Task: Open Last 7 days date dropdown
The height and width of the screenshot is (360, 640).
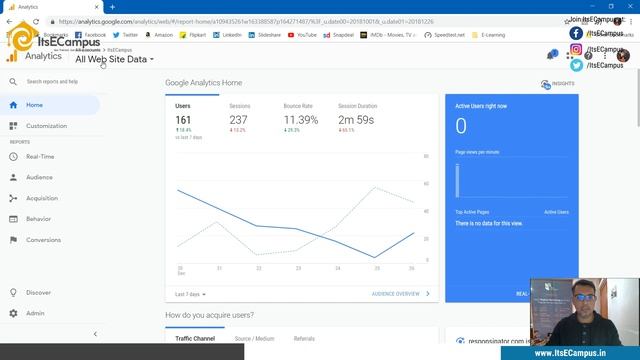Action: pyautogui.click(x=190, y=294)
